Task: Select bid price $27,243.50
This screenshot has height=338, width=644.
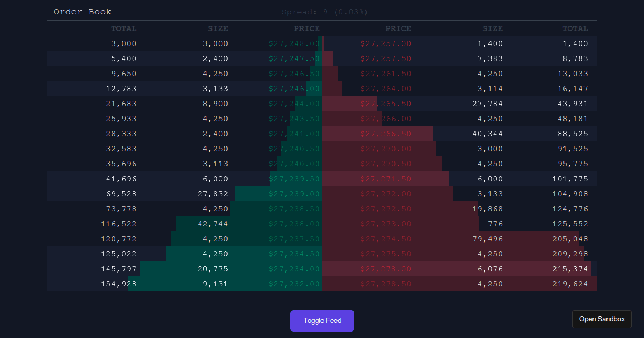Action: 294,119
